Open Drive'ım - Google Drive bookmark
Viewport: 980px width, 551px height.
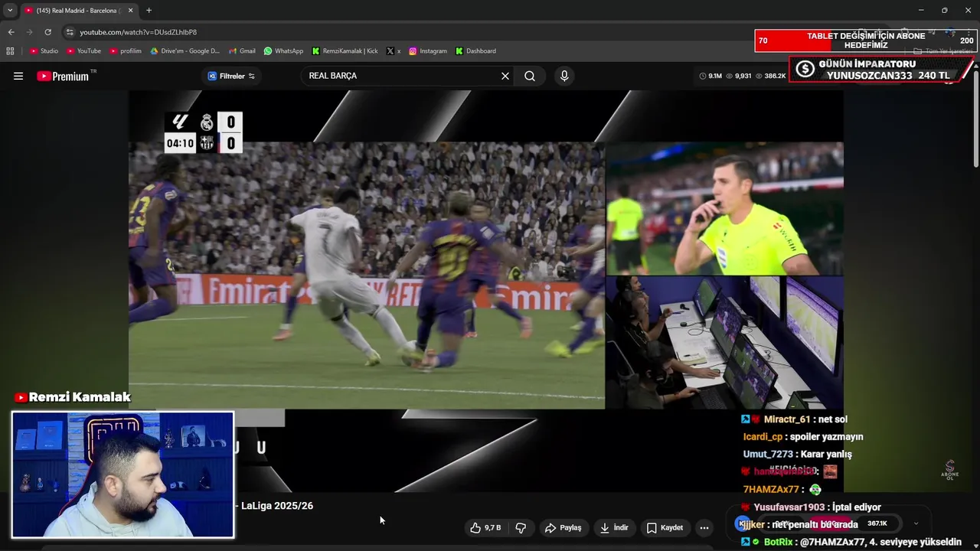click(185, 51)
